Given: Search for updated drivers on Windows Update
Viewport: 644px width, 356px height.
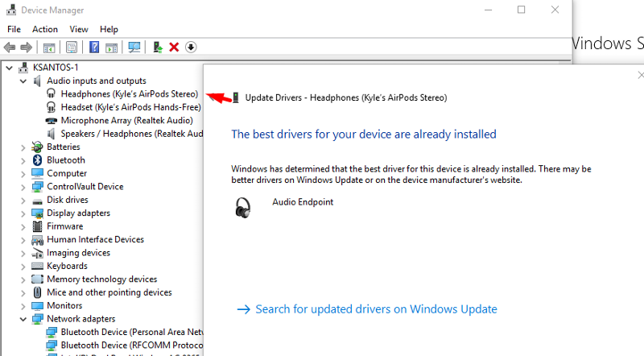Looking at the screenshot, I should [x=376, y=309].
